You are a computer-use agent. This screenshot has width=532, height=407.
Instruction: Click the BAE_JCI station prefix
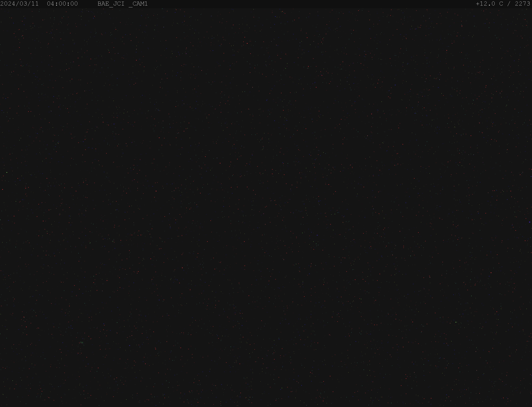[x=111, y=4]
